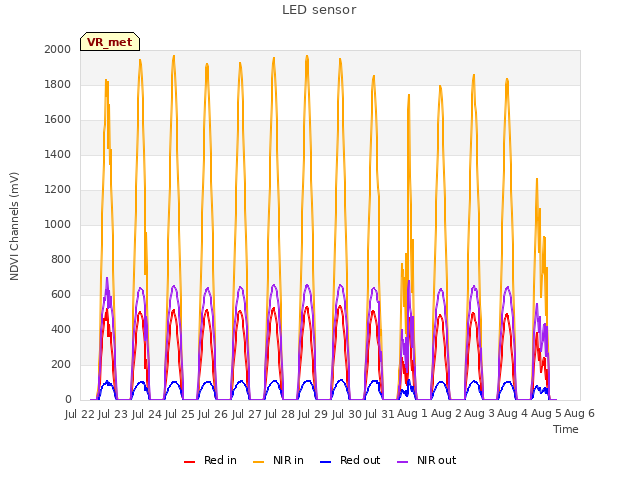This screenshot has width=640, height=480.
Task: Toggle the 'NIR out' legend entry
Action: (427, 460)
